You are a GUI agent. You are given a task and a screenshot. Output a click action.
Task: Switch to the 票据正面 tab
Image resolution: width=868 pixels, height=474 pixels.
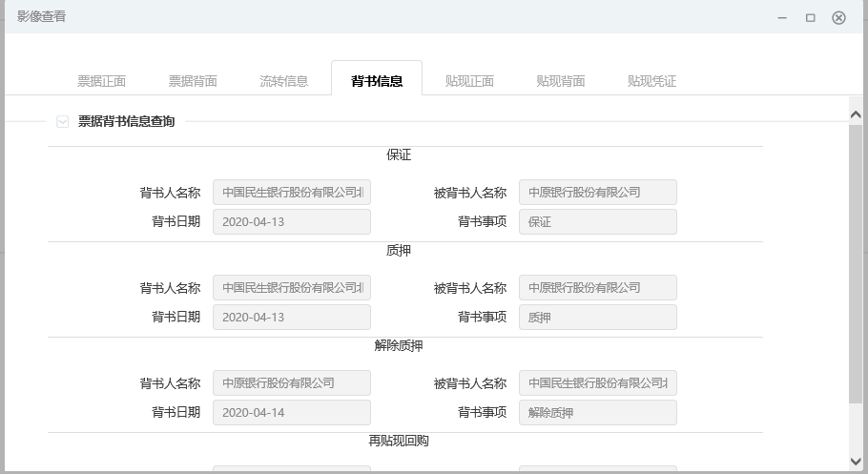click(101, 81)
